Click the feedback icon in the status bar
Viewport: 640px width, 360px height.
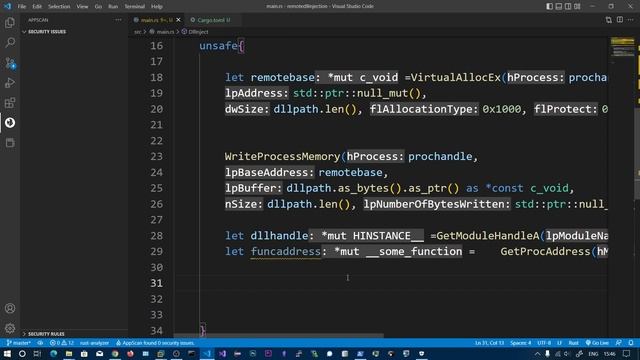619,343
